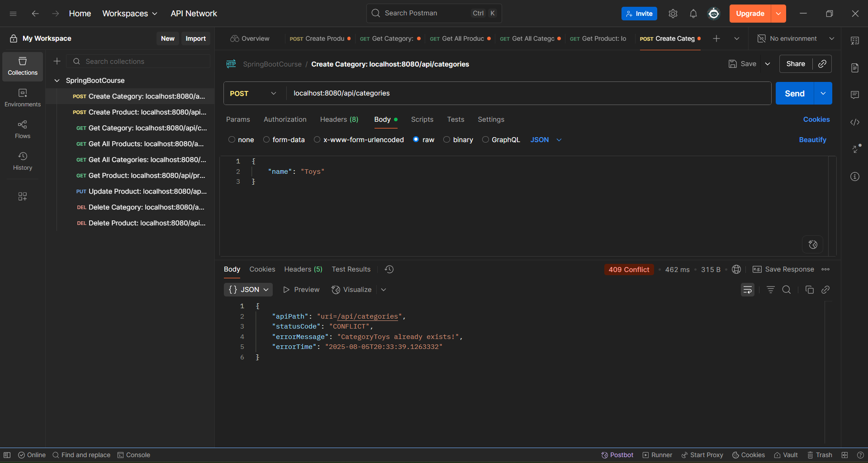This screenshot has width=868, height=463.
Task: Expand the Send options arrow
Action: pyautogui.click(x=823, y=93)
